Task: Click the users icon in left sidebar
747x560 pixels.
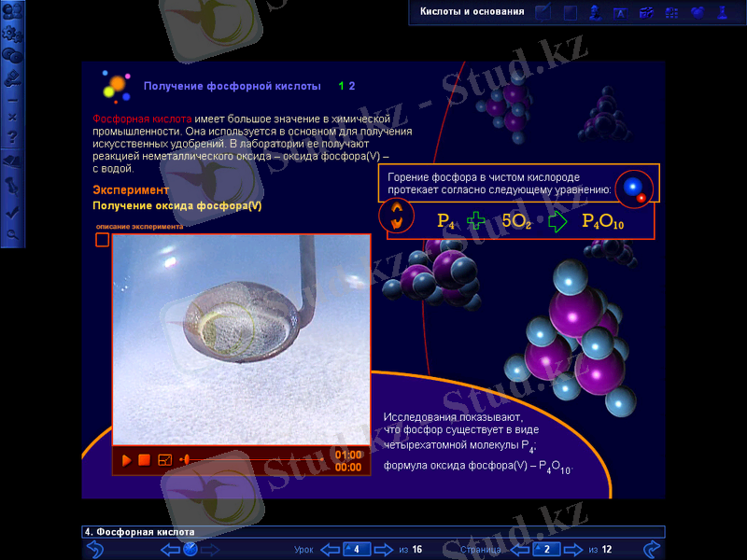Action: coord(12,11)
